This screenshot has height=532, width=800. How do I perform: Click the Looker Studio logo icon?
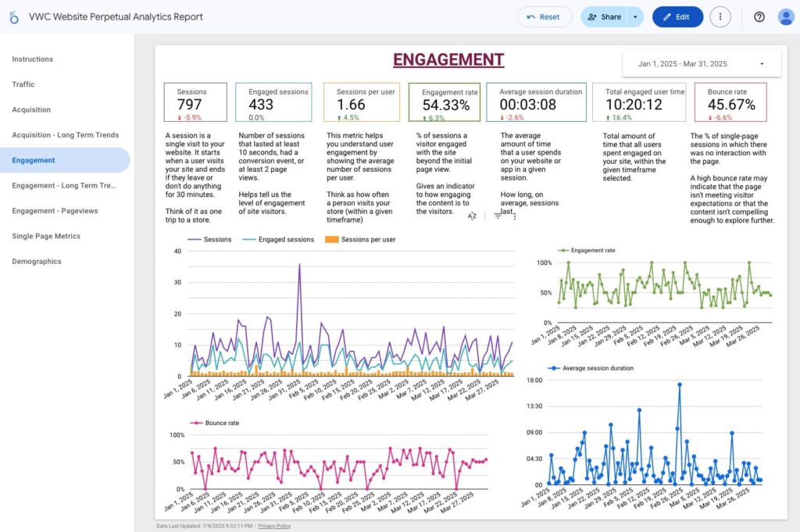coord(14,17)
